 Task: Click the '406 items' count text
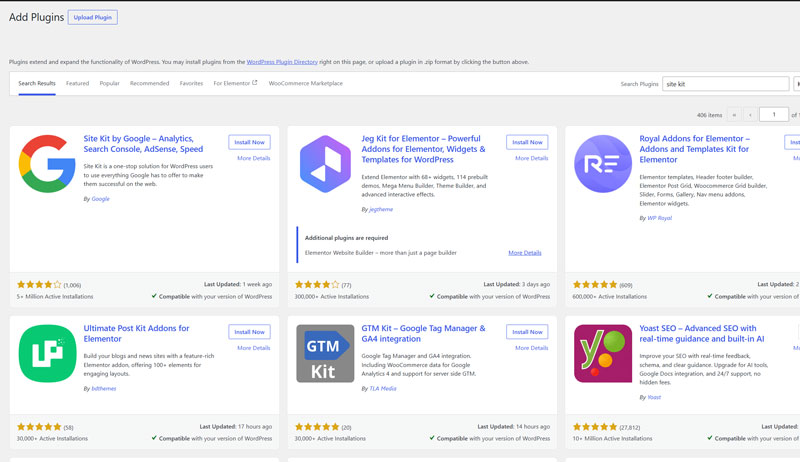[x=709, y=115]
